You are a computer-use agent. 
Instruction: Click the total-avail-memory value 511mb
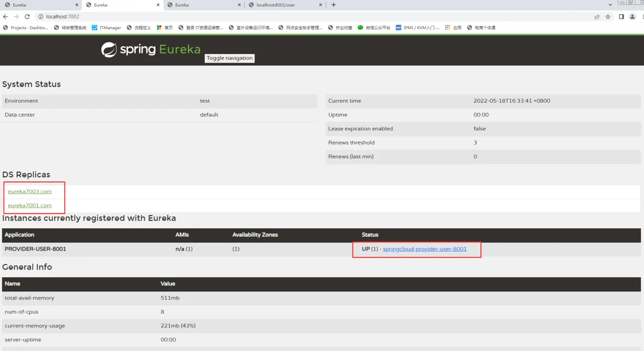(x=170, y=298)
